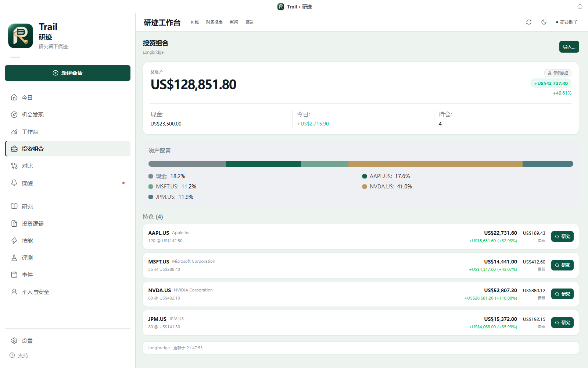Open 事件 calendar icon
This screenshot has width=588, height=368.
click(14, 275)
